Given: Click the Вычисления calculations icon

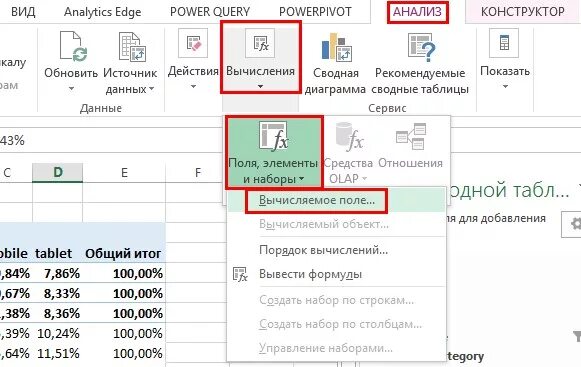Looking at the screenshot, I should [x=260, y=43].
